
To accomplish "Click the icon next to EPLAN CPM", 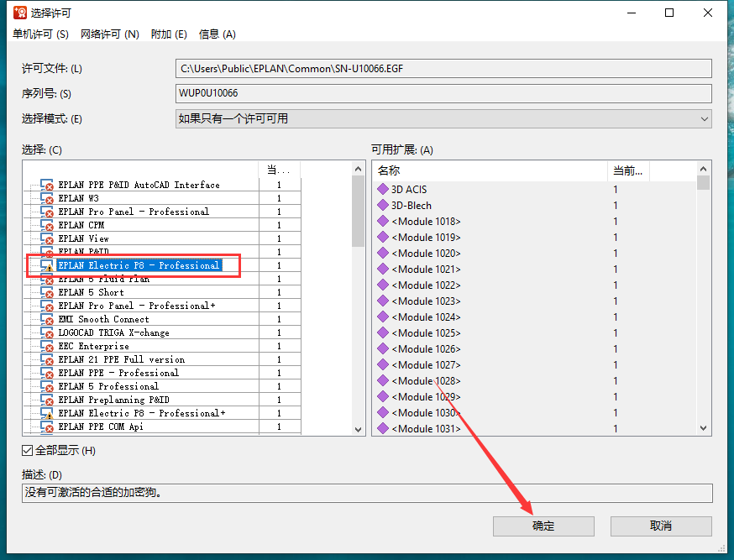I will [47, 226].
